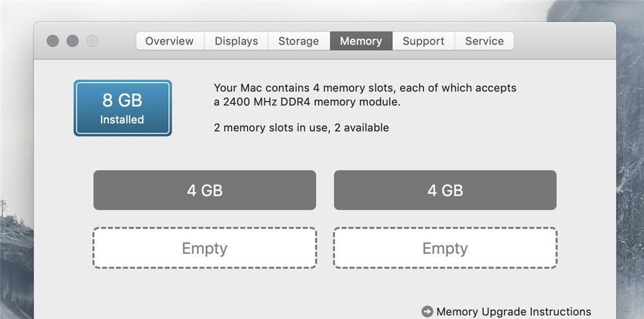
Task: Click the desktop wallpaper right of the window
Action: pyautogui.click(x=630, y=161)
